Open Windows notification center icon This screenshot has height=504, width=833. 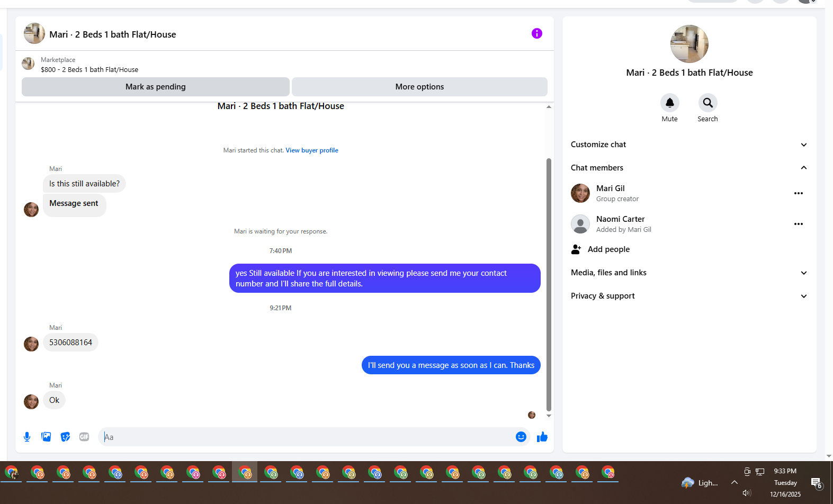pyautogui.click(x=816, y=483)
